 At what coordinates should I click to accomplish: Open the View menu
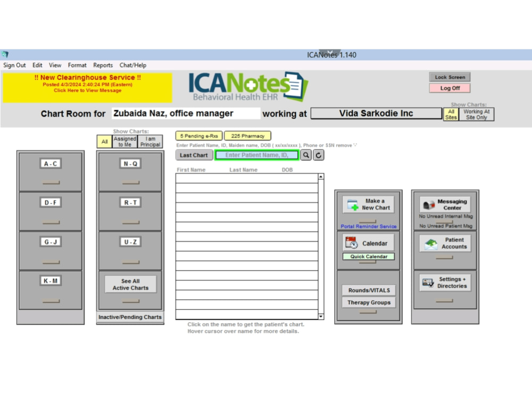click(x=55, y=65)
